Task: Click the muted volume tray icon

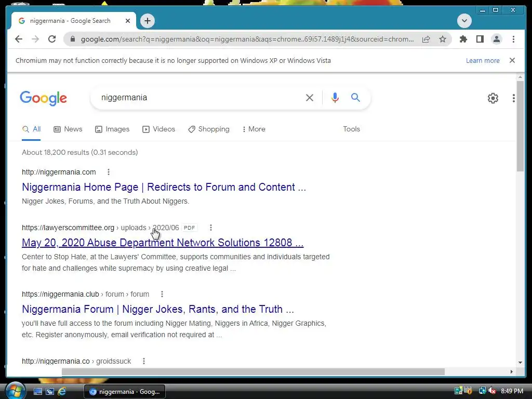Action: pyautogui.click(x=492, y=391)
